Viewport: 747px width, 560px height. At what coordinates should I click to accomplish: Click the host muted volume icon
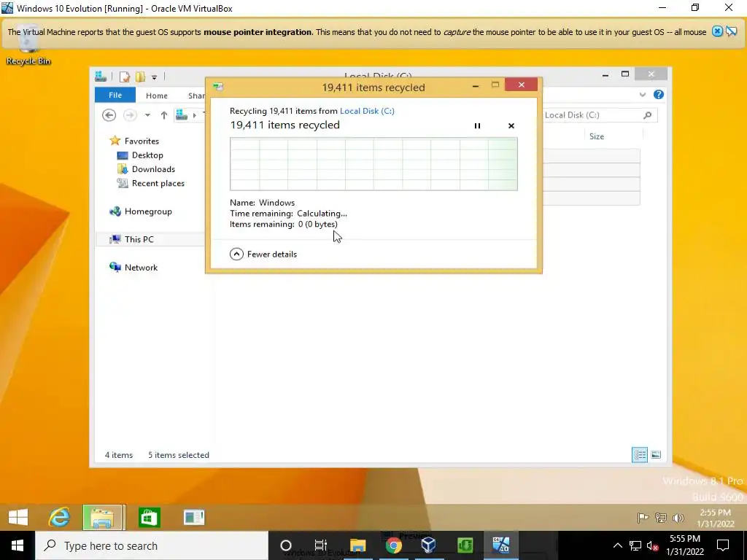(653, 545)
